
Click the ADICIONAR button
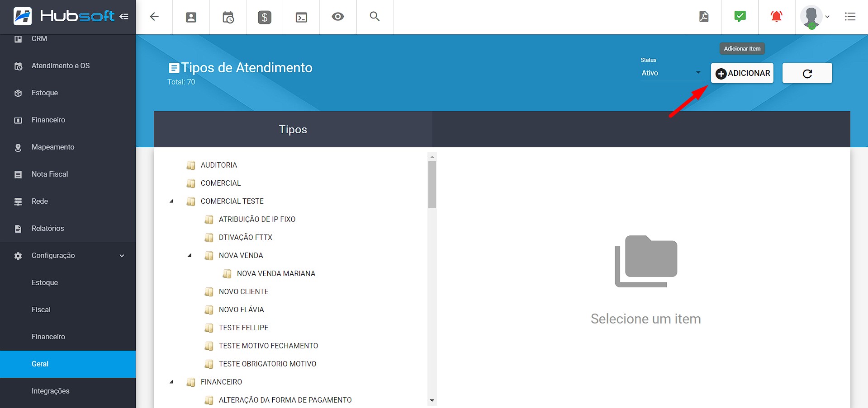(742, 73)
